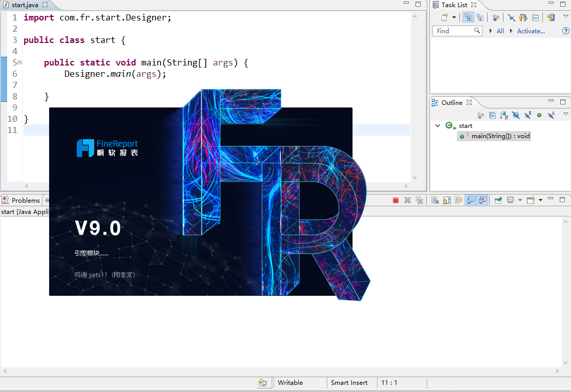Click the Find input field in Task List
The height and width of the screenshot is (392, 571).
pyautogui.click(x=453, y=31)
